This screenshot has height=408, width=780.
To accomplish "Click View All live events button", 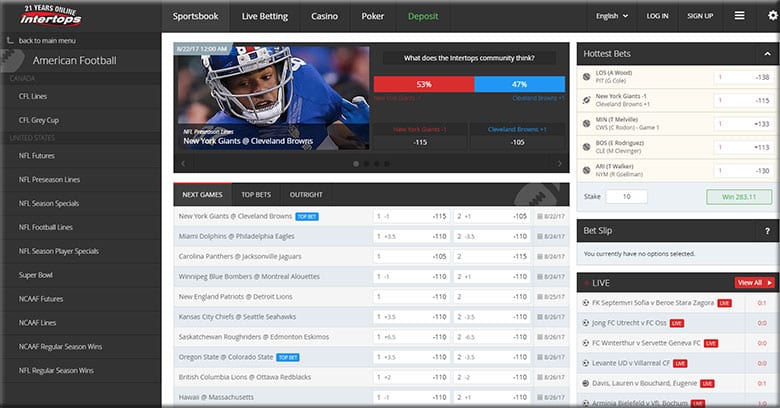I will (755, 283).
